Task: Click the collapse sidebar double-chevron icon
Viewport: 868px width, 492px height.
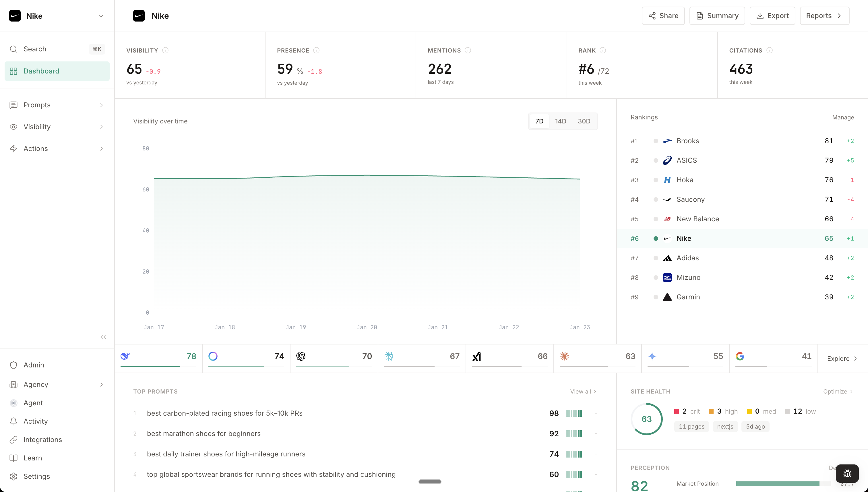Action: pos(103,337)
